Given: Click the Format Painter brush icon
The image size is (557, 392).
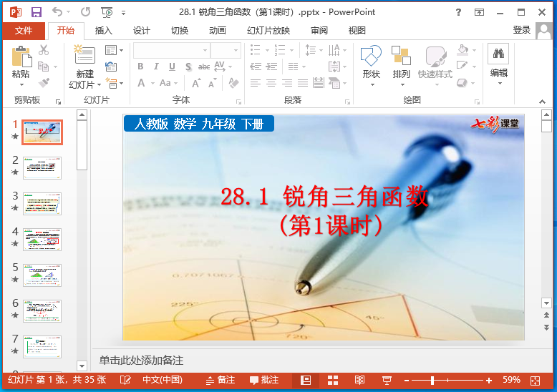Looking at the screenshot, I should pos(44,83).
